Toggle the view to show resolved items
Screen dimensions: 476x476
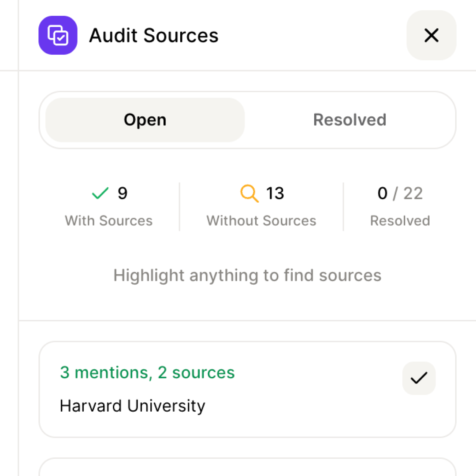tap(350, 119)
